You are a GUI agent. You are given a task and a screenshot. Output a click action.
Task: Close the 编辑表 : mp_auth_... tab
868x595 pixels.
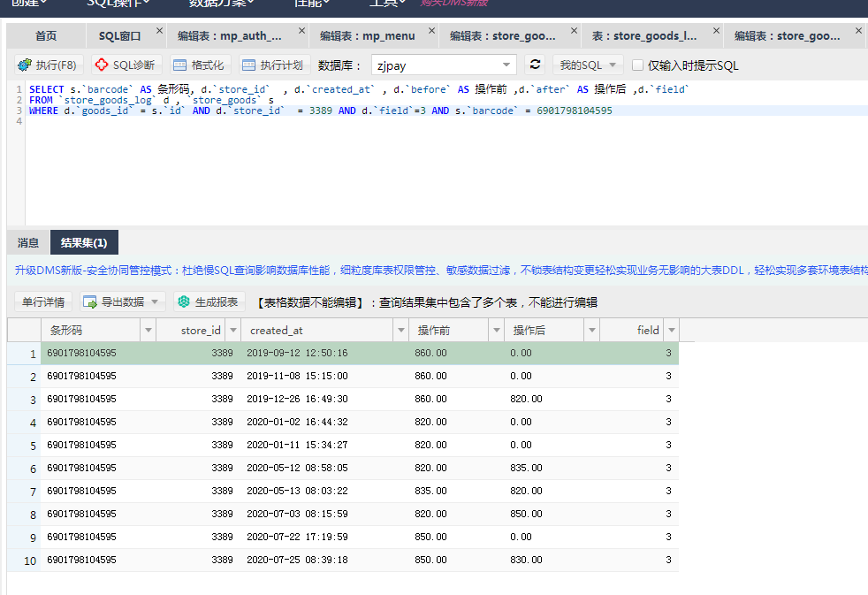coord(301,30)
